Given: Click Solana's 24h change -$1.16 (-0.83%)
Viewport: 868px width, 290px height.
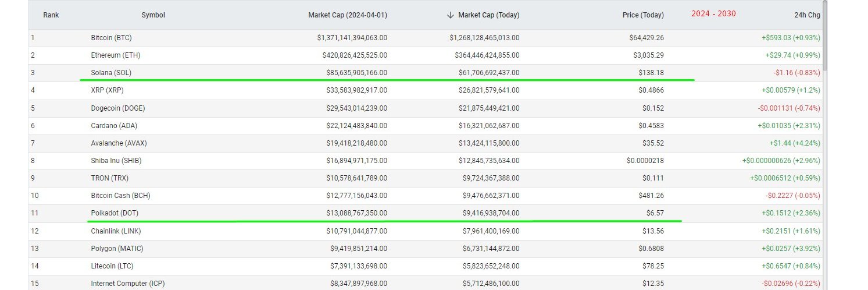Looking at the screenshot, I should tap(796, 73).
